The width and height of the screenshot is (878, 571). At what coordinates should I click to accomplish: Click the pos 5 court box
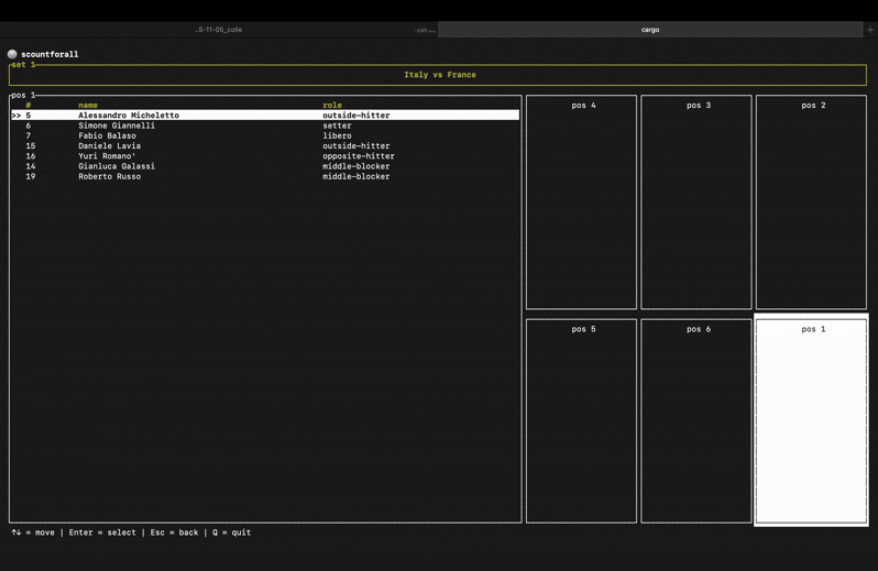point(581,421)
